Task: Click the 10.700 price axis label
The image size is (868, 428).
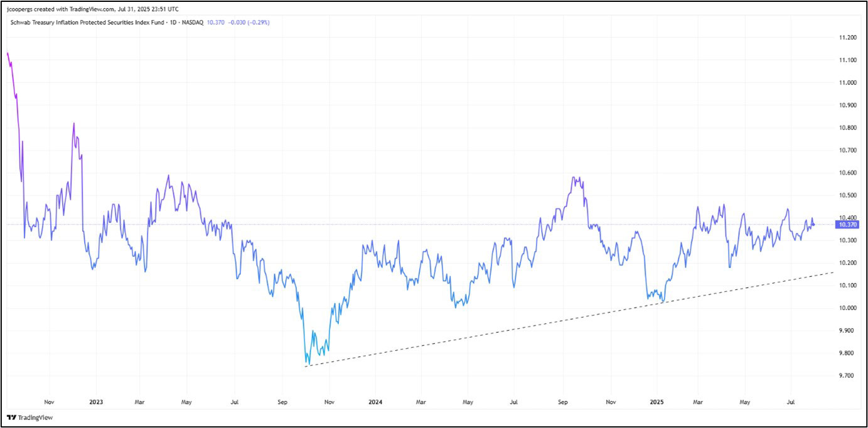Action: click(847, 151)
